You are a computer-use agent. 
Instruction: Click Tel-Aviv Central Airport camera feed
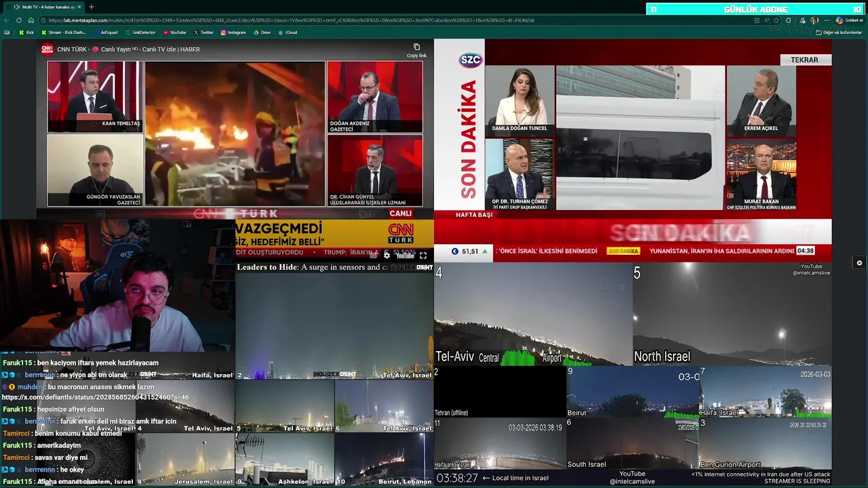pyautogui.click(x=533, y=314)
